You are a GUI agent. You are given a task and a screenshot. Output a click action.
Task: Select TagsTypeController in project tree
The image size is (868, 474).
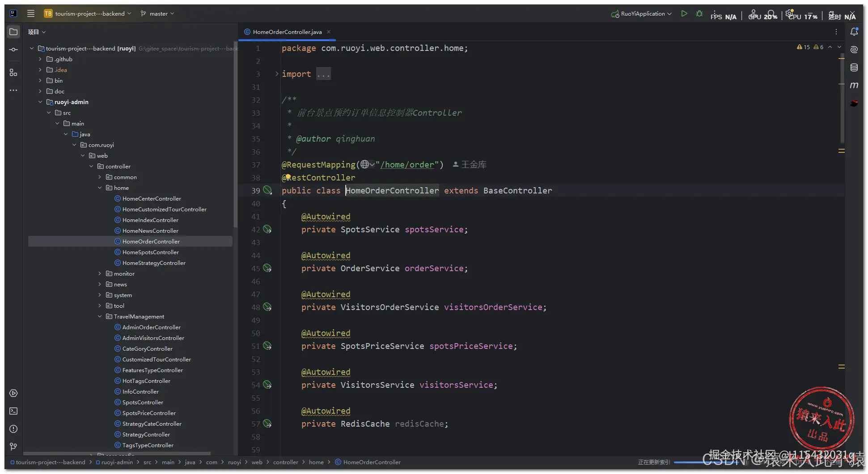[148, 445]
